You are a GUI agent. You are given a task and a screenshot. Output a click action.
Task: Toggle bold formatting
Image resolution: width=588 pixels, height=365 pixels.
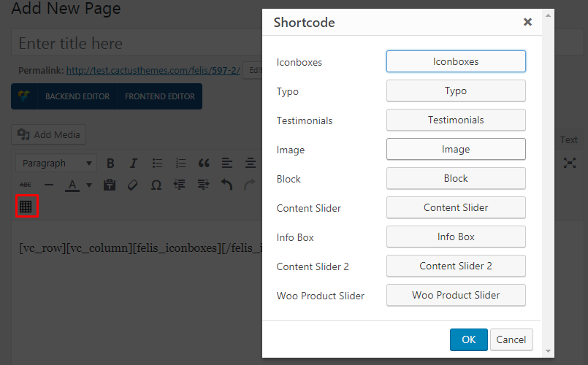click(111, 163)
